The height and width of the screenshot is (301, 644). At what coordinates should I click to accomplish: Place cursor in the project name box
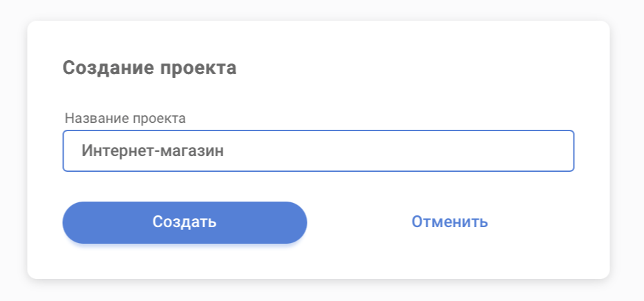pos(318,151)
